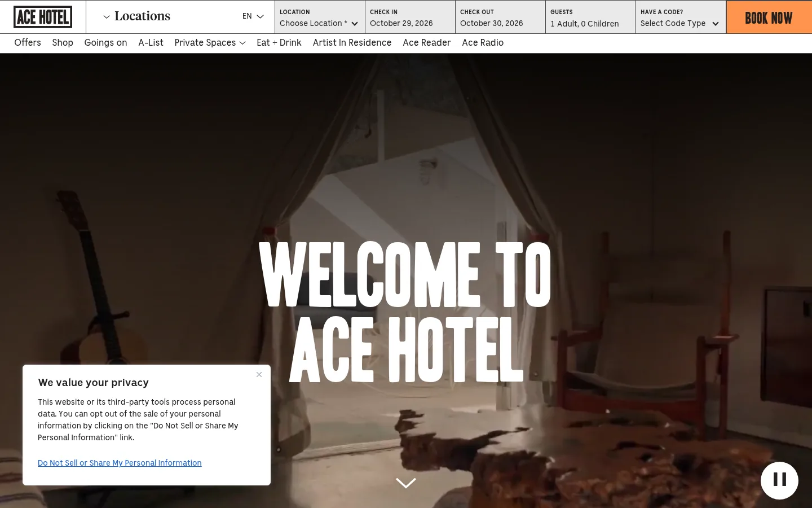The height and width of the screenshot is (508, 812).
Task: Go to the Shop page
Action: click(63, 43)
